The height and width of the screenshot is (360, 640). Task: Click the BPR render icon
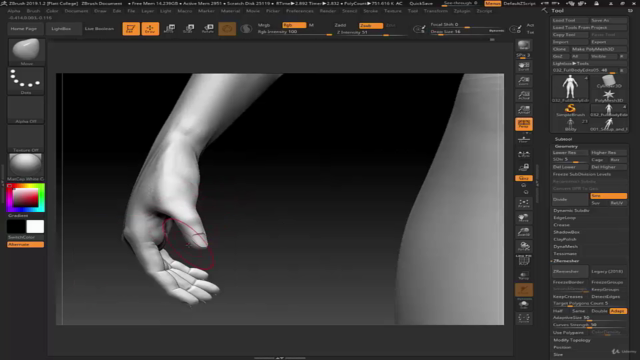524,45
